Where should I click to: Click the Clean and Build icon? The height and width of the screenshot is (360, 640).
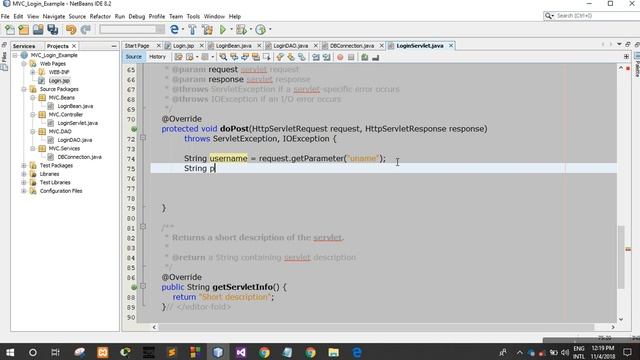click(x=207, y=29)
